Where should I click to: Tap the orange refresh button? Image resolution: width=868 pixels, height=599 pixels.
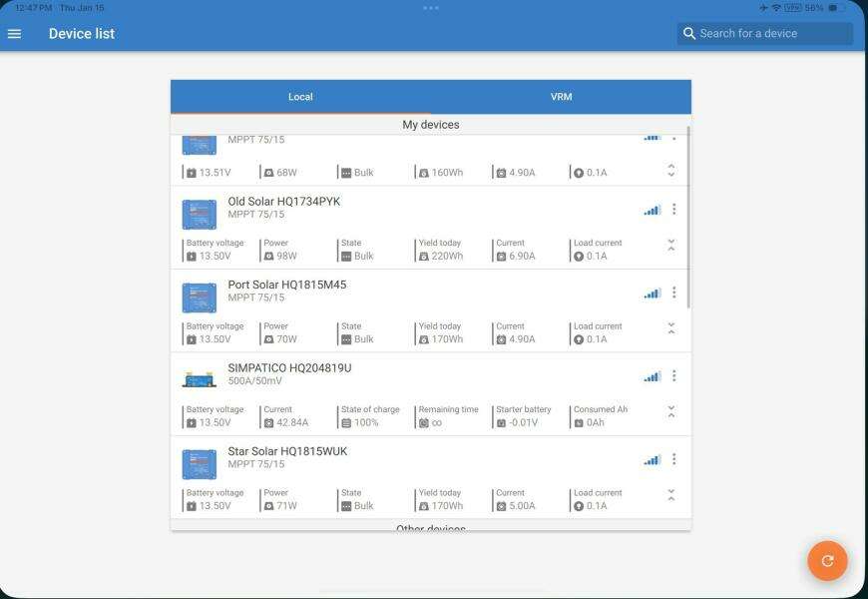coord(826,561)
